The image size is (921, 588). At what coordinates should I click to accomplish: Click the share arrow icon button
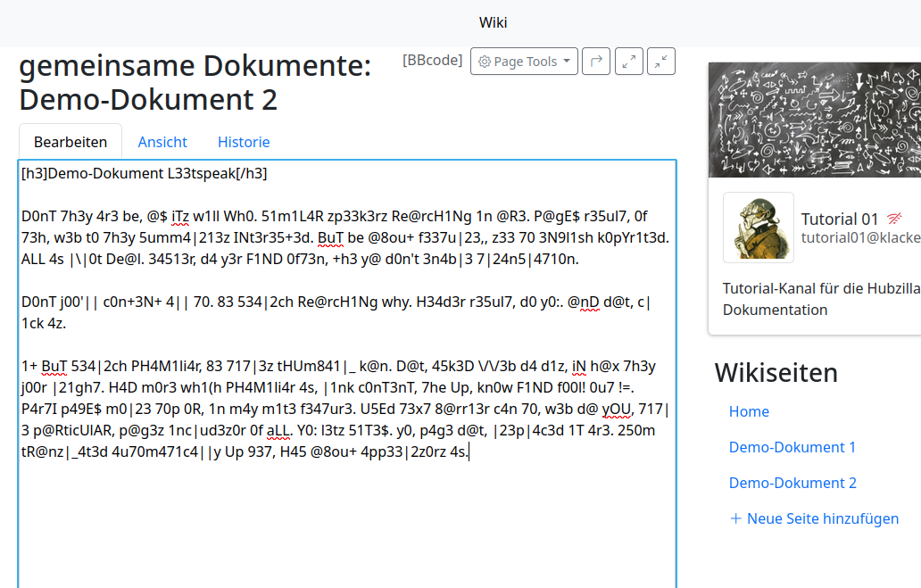click(596, 62)
